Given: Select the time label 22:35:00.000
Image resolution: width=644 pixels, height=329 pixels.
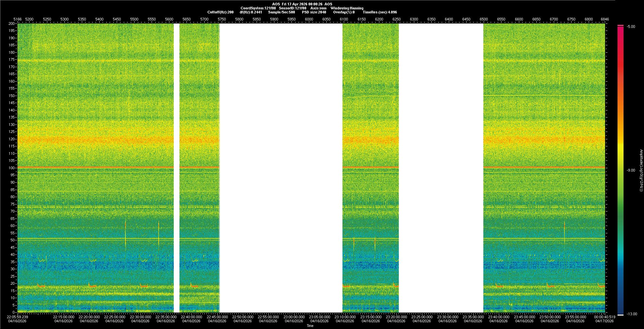Looking at the screenshot, I should click(166, 317).
